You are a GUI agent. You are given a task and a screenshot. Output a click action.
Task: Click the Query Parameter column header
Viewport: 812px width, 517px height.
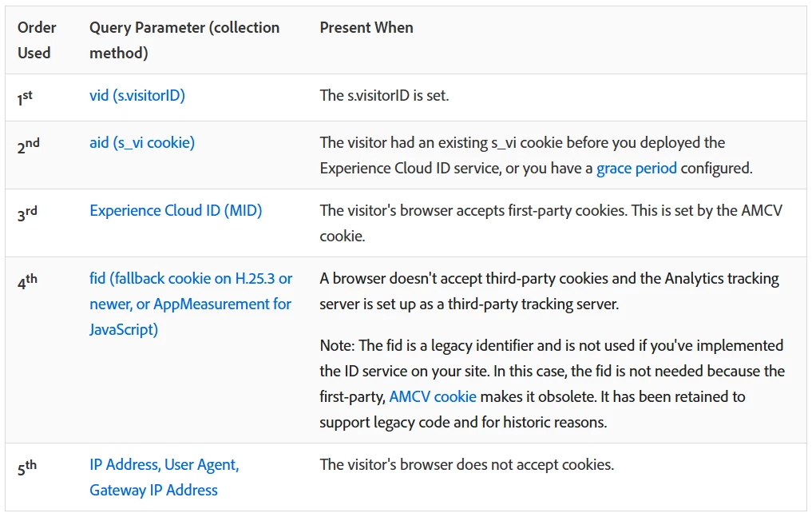point(184,40)
